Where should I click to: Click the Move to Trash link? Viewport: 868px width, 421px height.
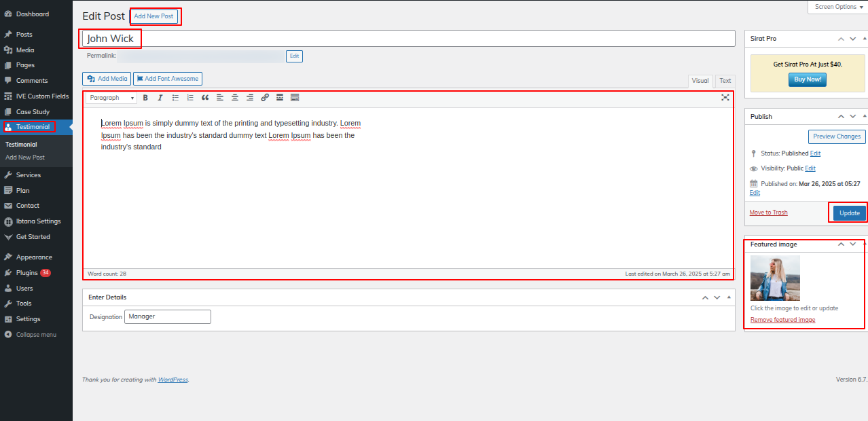(768, 213)
